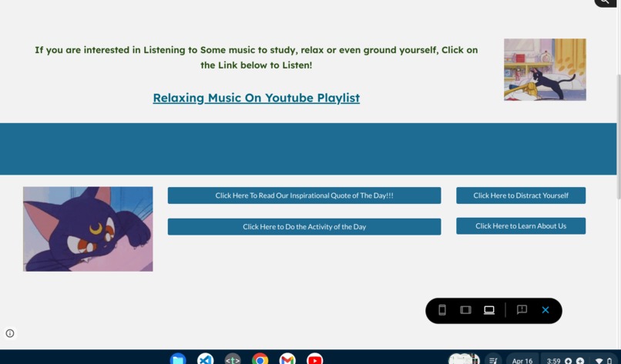Open the send feedback icon
The height and width of the screenshot is (364, 621).
pyautogui.click(x=522, y=310)
